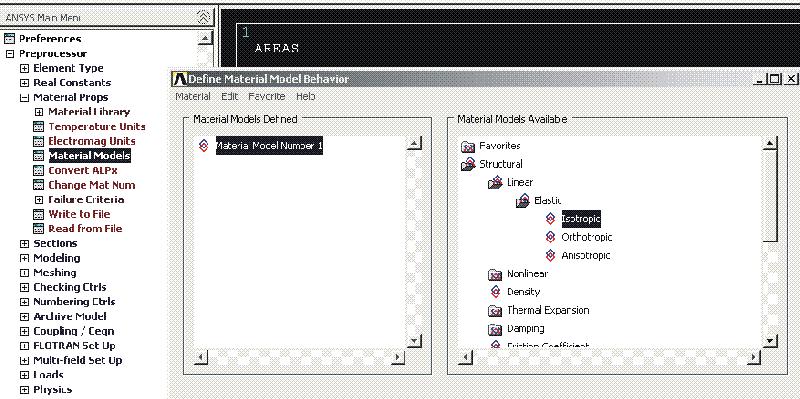
Task: Click the Change Mat Num dialog icon
Action: tap(39, 185)
